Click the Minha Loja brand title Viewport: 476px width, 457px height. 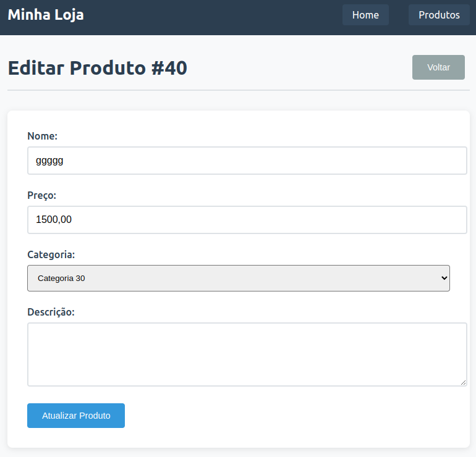pos(46,15)
